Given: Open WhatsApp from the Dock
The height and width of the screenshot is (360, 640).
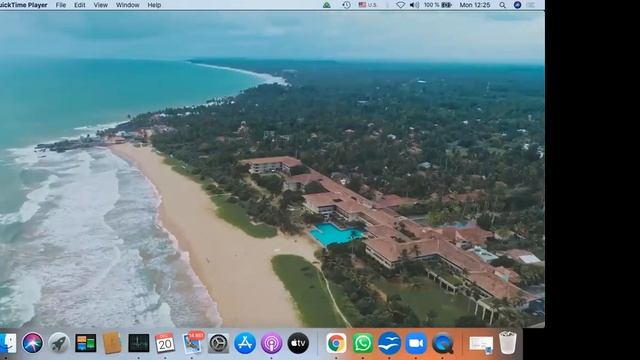Looking at the screenshot, I should click(x=363, y=343).
